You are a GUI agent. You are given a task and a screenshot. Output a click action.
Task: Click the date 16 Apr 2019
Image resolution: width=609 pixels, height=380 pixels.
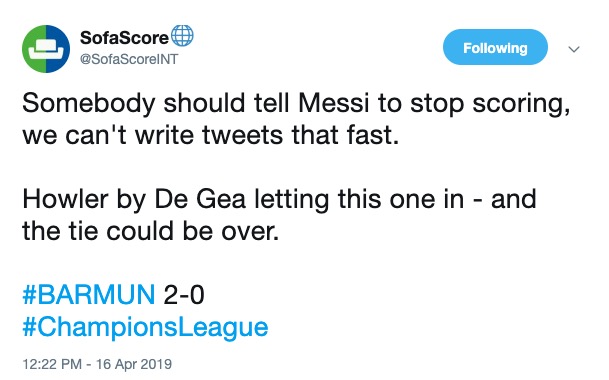pos(134,364)
